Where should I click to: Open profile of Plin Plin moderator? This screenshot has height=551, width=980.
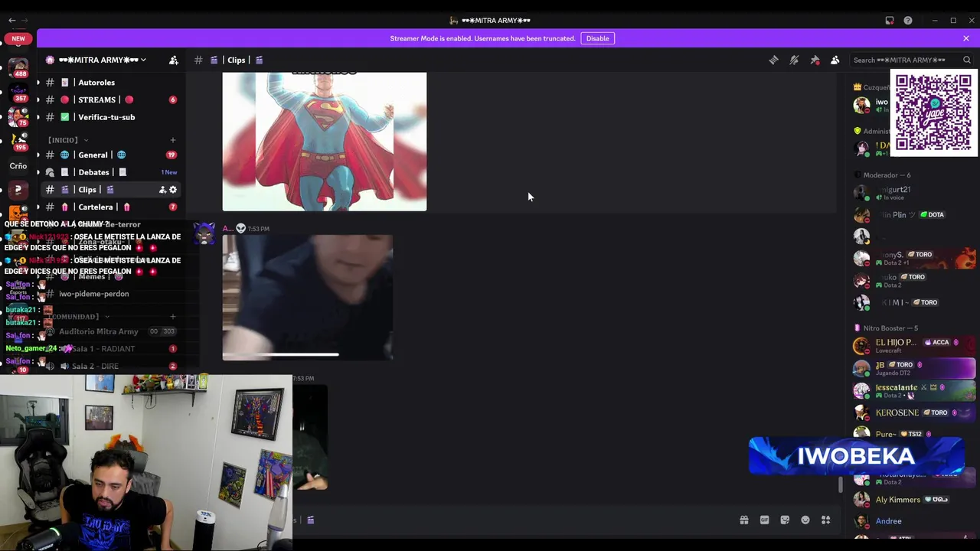[913, 215]
